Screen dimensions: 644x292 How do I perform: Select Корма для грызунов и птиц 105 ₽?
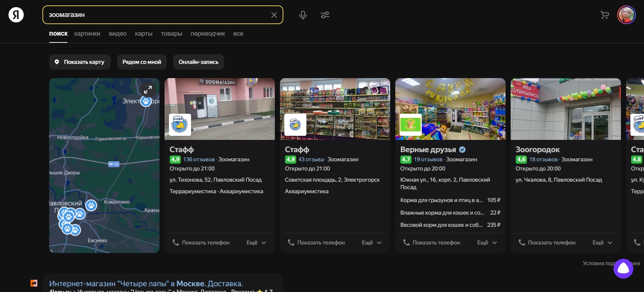tap(450, 200)
